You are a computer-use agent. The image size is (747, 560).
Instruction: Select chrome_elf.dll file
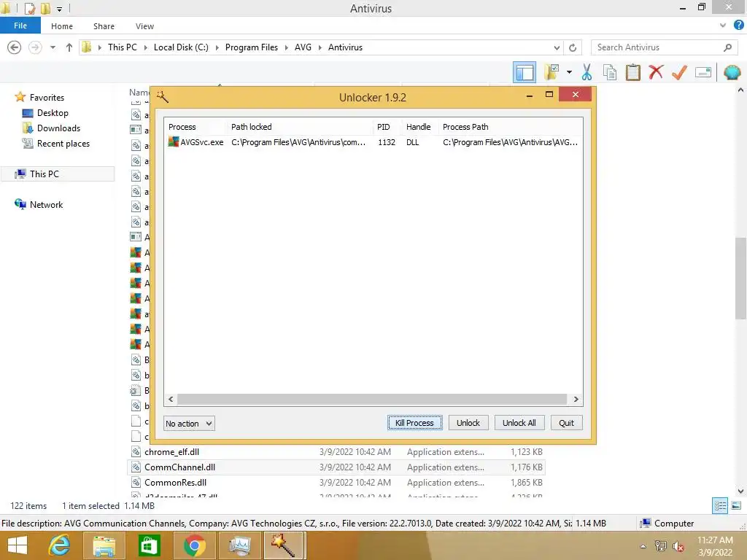pos(171,452)
